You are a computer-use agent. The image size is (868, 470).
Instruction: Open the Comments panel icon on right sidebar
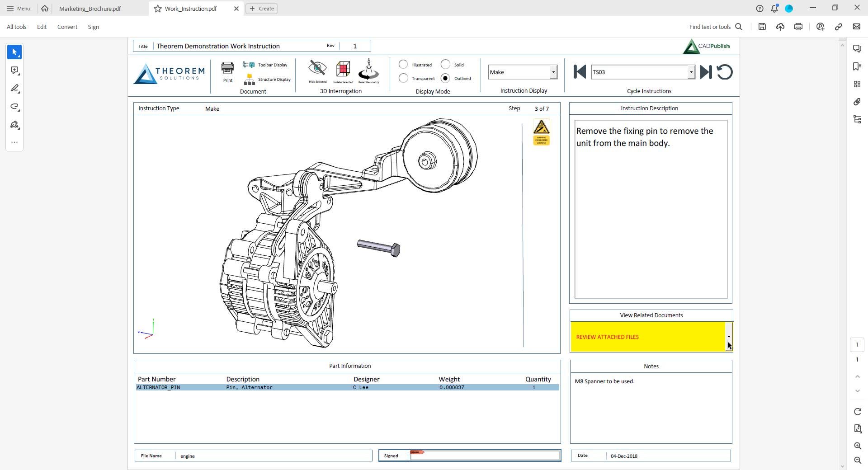[x=857, y=48]
